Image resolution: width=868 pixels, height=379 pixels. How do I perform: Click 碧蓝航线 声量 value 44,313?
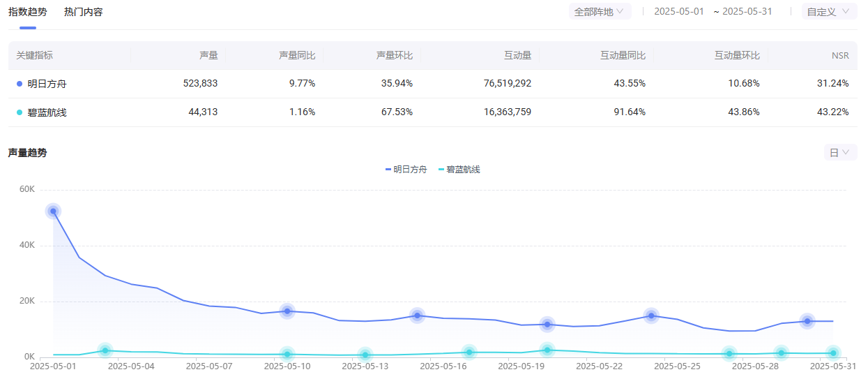tap(203, 112)
